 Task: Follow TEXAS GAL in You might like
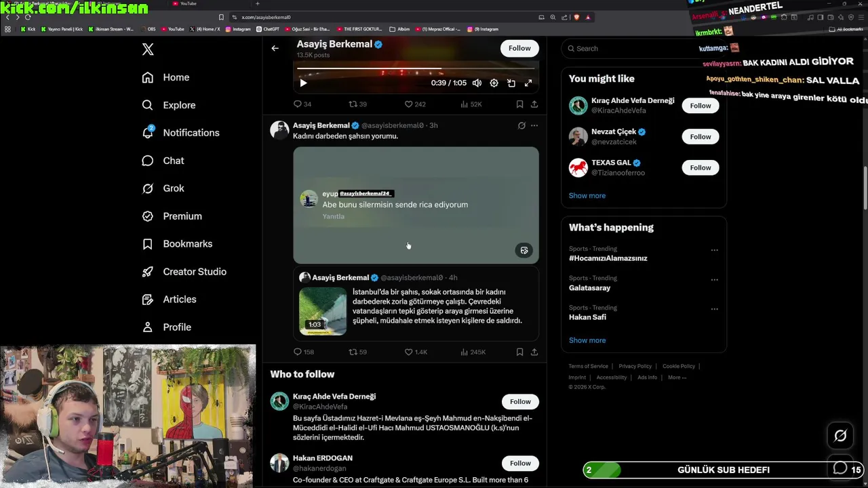[x=701, y=167]
